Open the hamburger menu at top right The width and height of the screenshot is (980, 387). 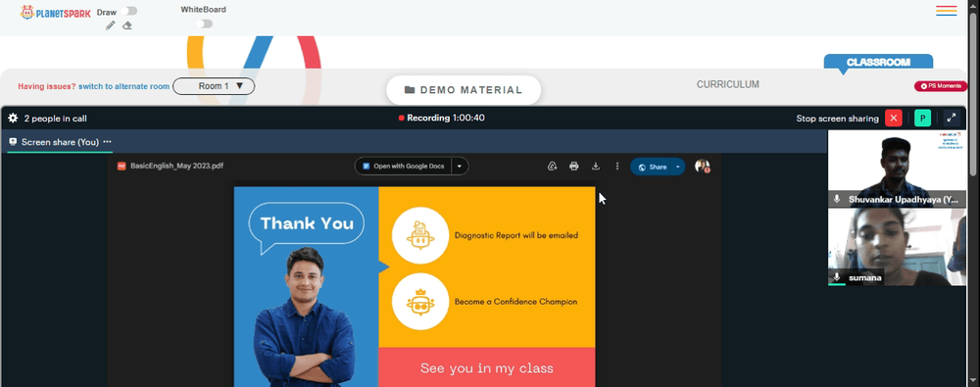[947, 11]
